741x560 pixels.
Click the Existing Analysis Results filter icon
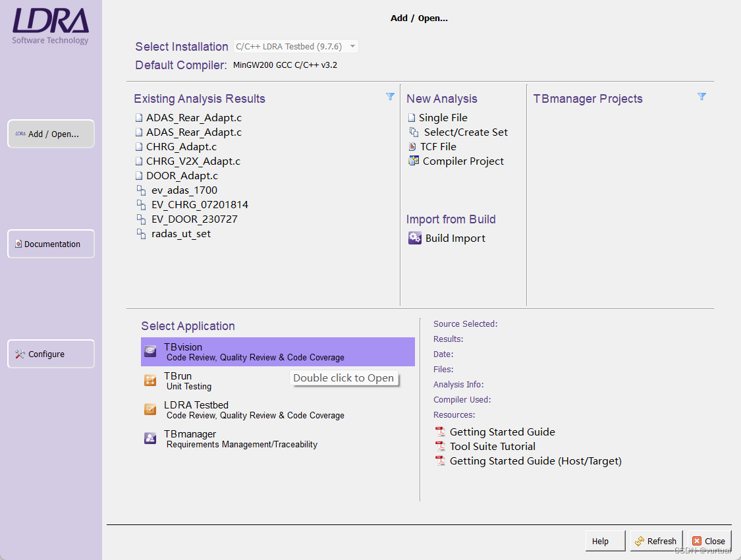[x=390, y=97]
